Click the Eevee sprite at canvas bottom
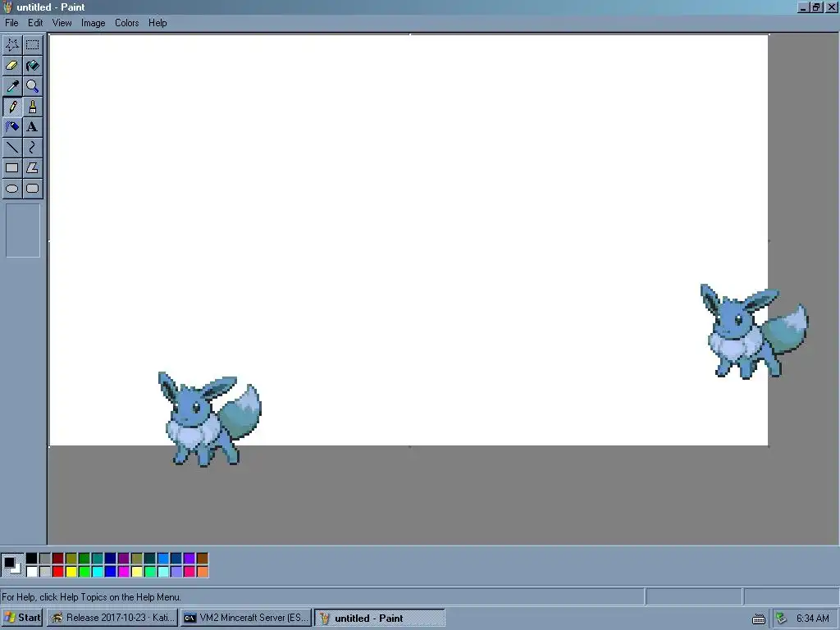Image resolution: width=840 pixels, height=630 pixels. (209, 418)
